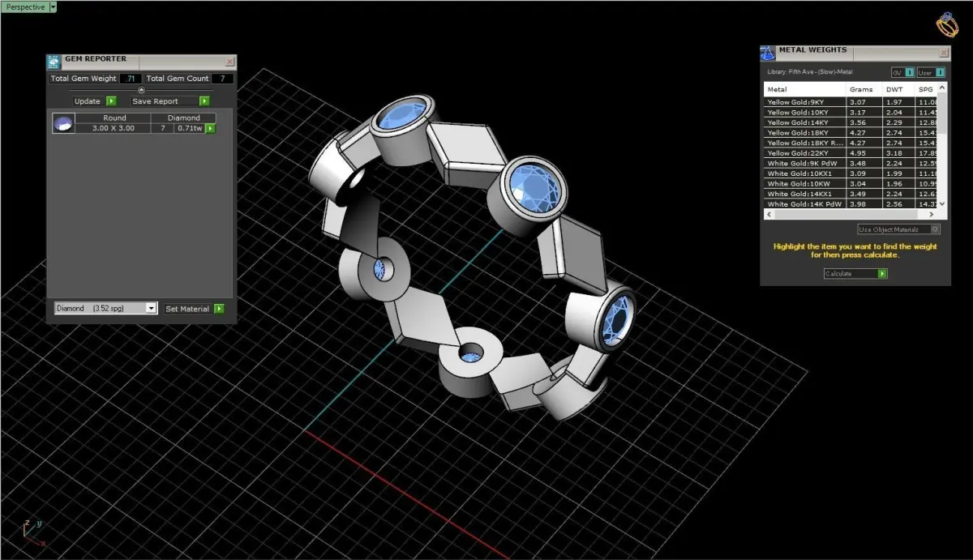Select the Total Gem Count field
973x560 pixels.
pos(223,79)
